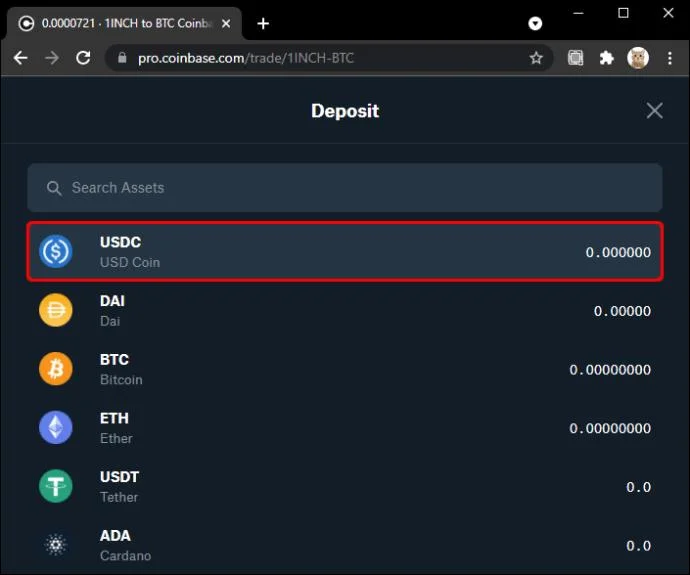The height and width of the screenshot is (575, 690).
Task: Click the USDC coin icon
Action: tap(55, 252)
